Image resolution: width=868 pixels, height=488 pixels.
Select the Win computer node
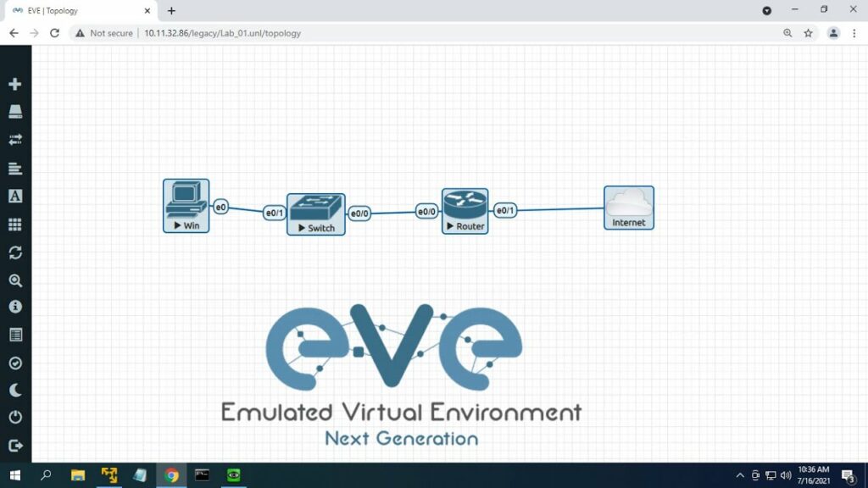[x=186, y=204]
